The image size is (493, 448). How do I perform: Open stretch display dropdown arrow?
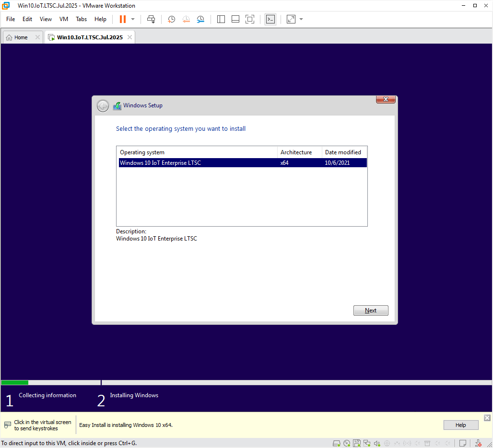[x=301, y=19]
